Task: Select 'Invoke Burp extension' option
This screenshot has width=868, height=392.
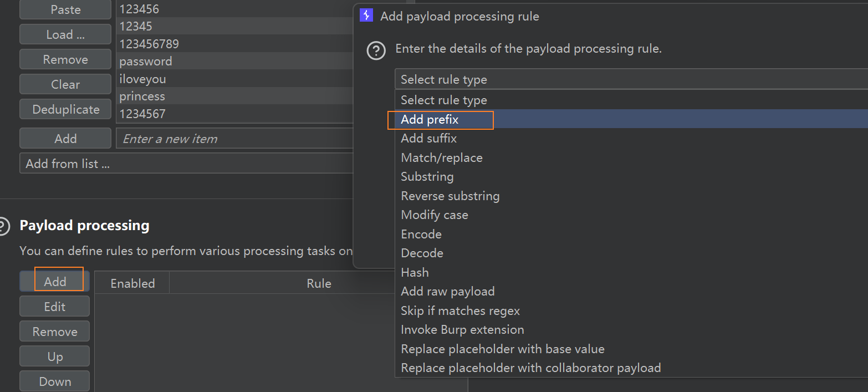Action: (462, 330)
